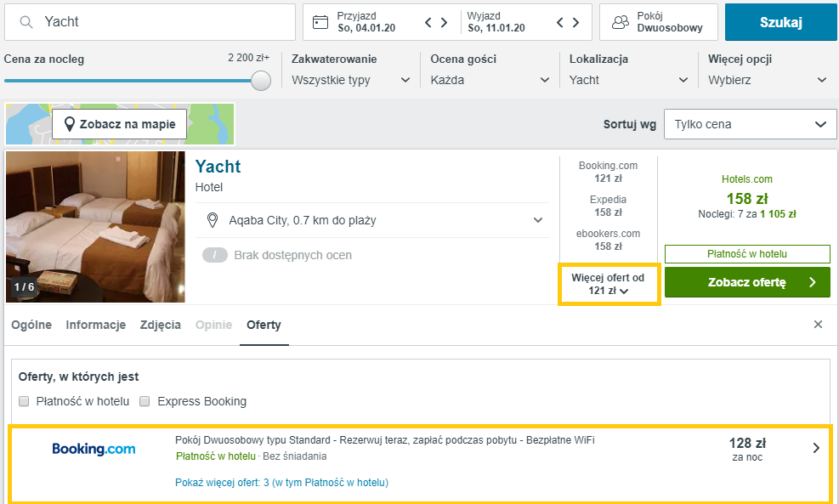Click the green Zobacz ofertę button
Screen dimensions: 839x504
[x=747, y=282]
